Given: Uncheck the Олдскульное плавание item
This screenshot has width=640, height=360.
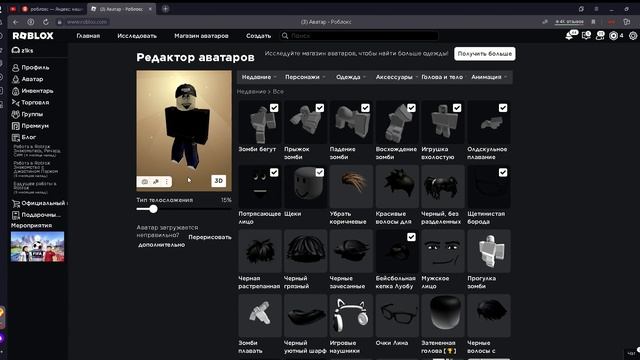Looking at the screenshot, I should (x=503, y=108).
